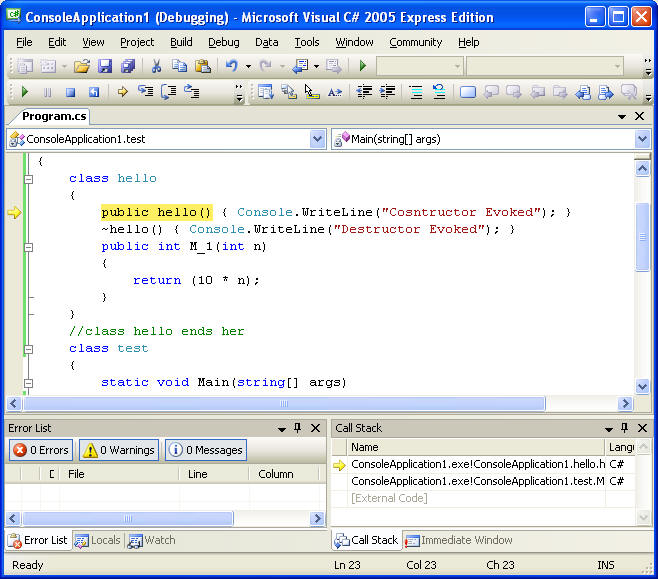The width and height of the screenshot is (658, 579).
Task: Toggle the 0 Errors filter button
Action: pos(40,450)
